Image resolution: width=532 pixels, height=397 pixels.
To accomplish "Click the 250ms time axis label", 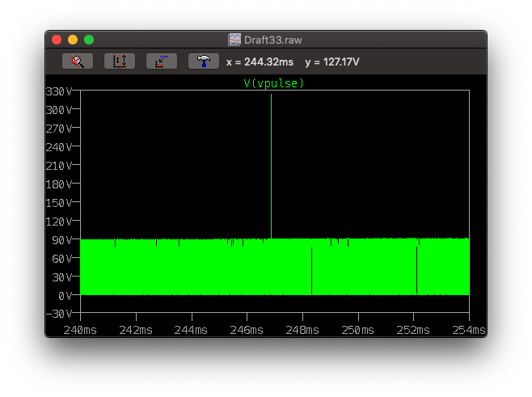I will pyautogui.click(x=357, y=330).
